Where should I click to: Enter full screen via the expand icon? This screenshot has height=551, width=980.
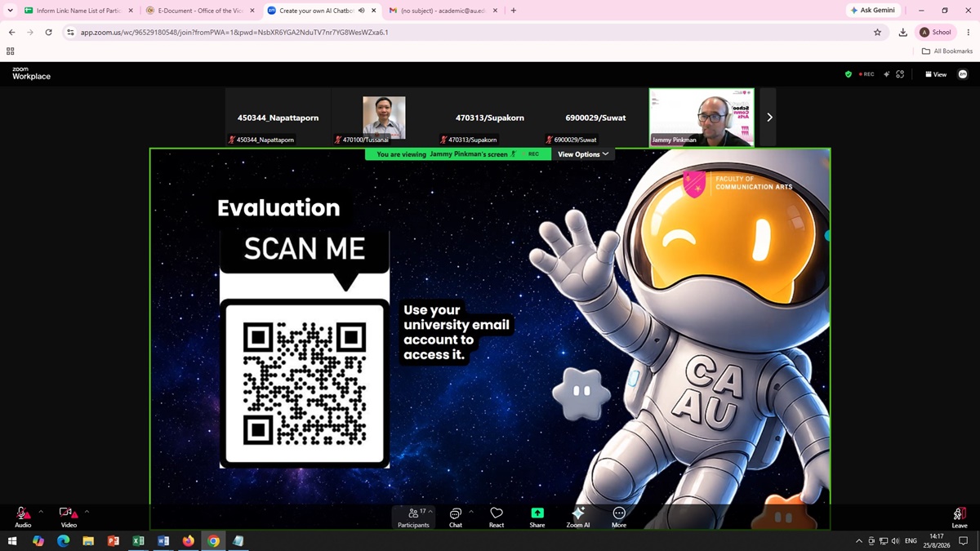pos(900,74)
